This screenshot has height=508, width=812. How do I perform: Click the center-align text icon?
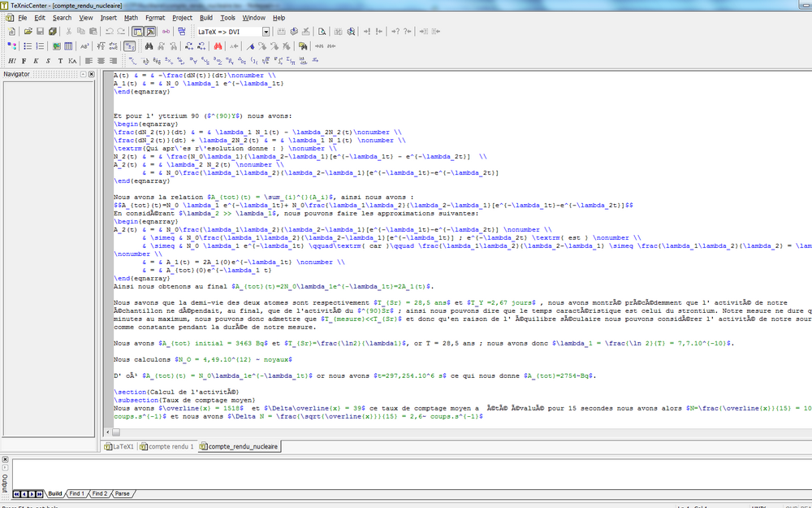pyautogui.click(x=101, y=61)
